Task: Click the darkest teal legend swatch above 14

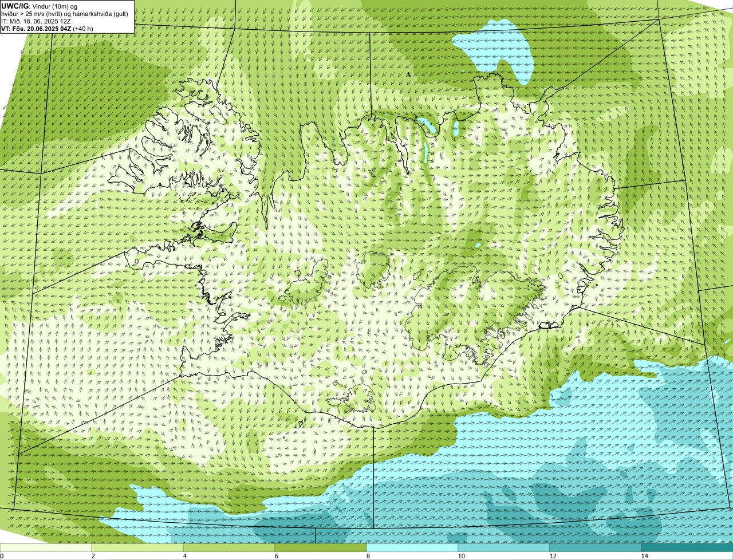Action: [687, 548]
